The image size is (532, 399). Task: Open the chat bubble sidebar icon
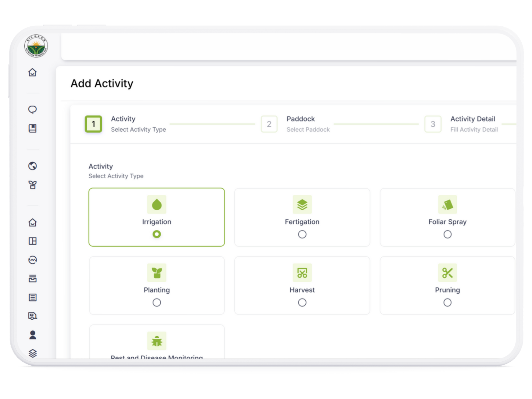click(x=32, y=110)
